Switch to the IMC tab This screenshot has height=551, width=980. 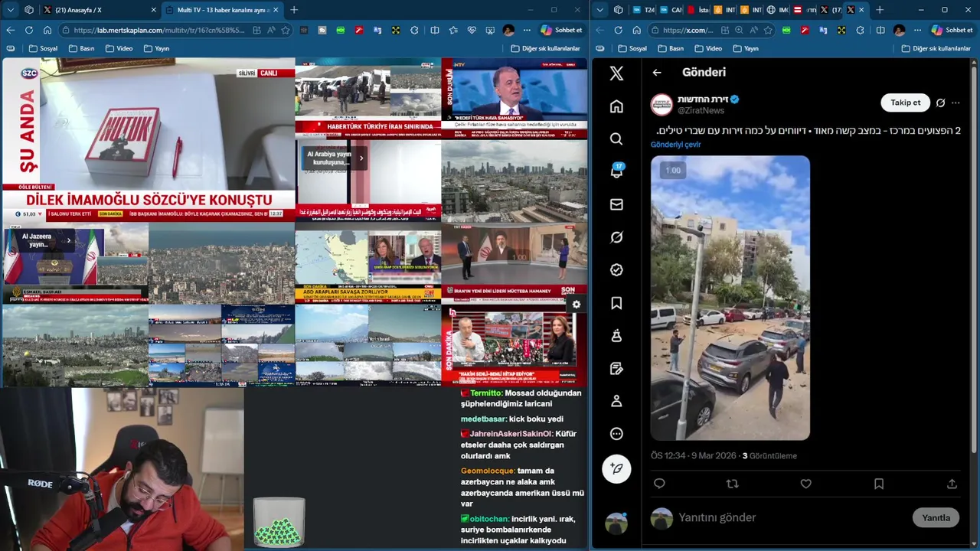tap(776, 10)
